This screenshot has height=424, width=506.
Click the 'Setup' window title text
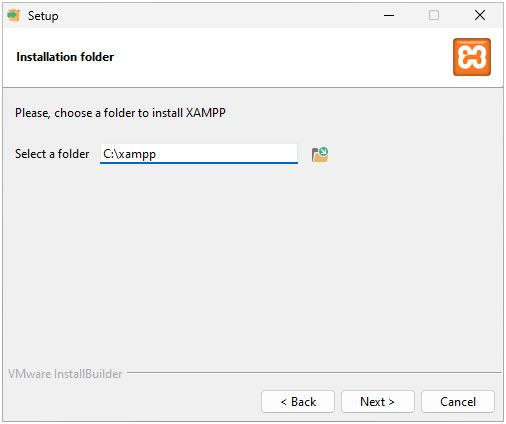pyautogui.click(x=43, y=16)
